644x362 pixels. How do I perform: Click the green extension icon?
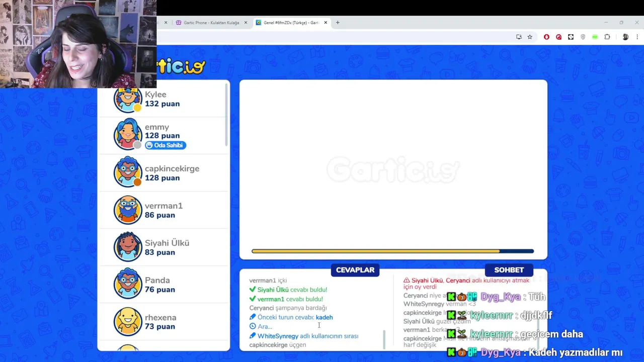click(x=595, y=37)
